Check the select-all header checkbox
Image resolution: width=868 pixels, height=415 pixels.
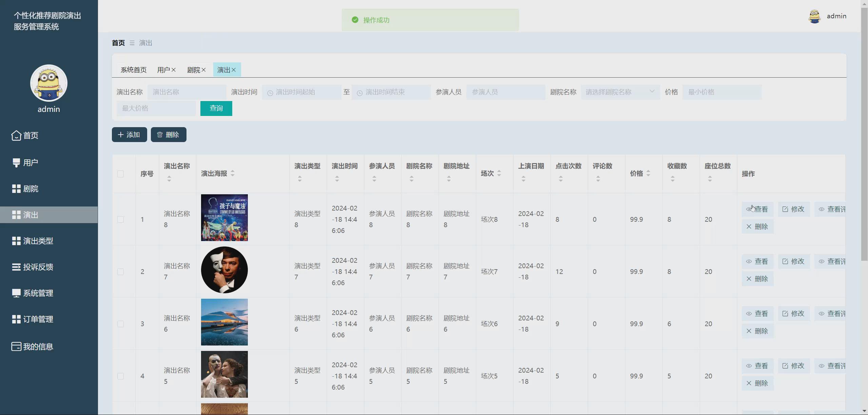pos(120,174)
